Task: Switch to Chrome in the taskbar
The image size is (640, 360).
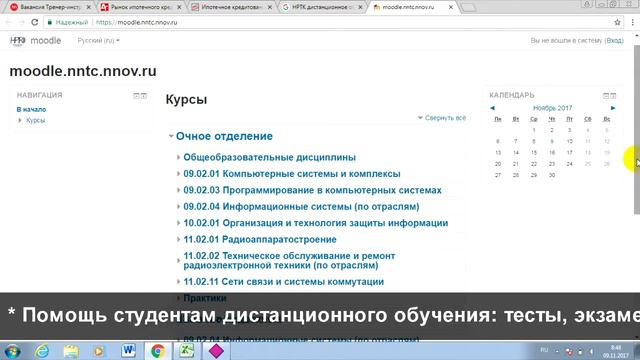Action: point(158,351)
